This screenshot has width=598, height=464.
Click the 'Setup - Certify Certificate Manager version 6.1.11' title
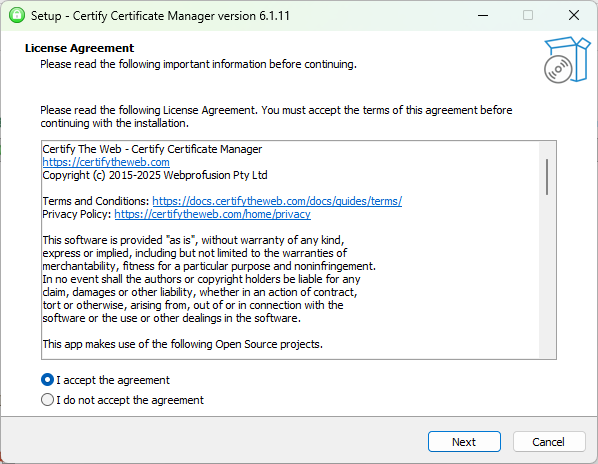pyautogui.click(x=160, y=16)
